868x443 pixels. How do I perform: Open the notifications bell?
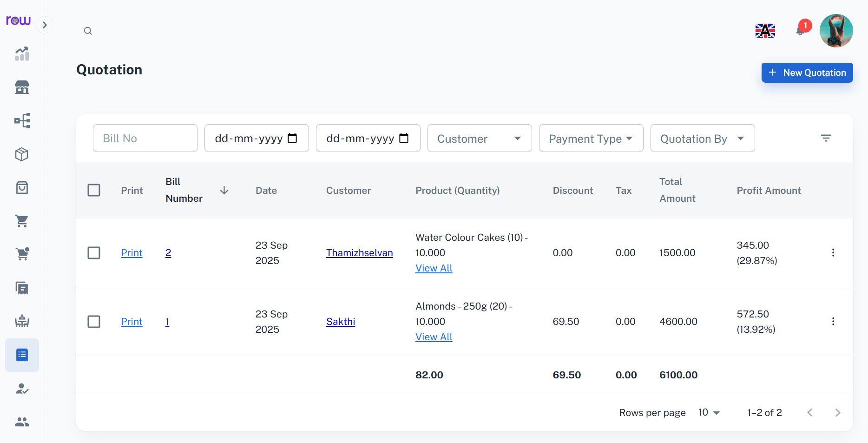(x=800, y=31)
